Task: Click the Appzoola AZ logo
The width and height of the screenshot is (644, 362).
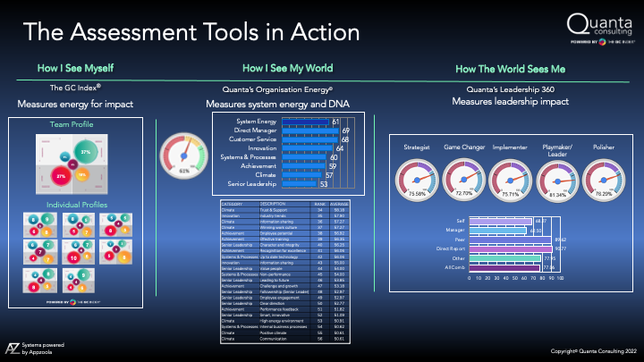Action: click(x=13, y=349)
